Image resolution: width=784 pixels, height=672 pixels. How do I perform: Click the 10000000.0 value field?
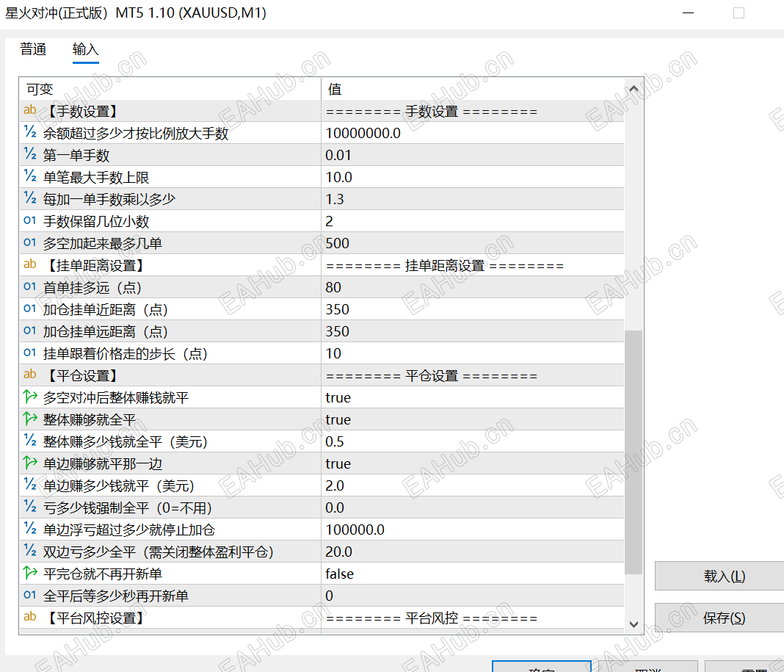(473, 133)
